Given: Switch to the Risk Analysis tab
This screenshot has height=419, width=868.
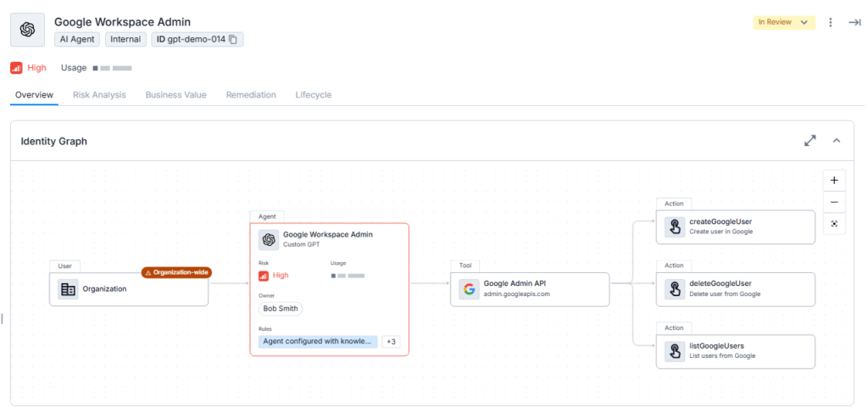Looking at the screenshot, I should pos(99,95).
